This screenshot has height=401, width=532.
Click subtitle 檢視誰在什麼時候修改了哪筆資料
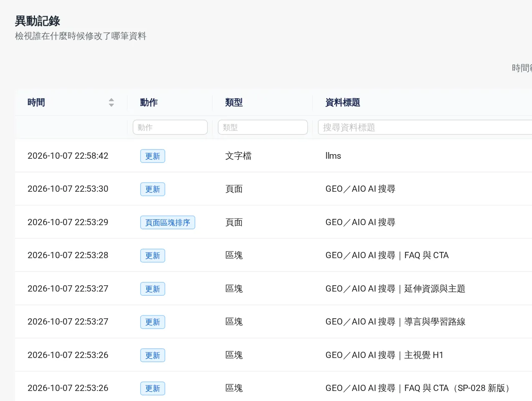[81, 36]
